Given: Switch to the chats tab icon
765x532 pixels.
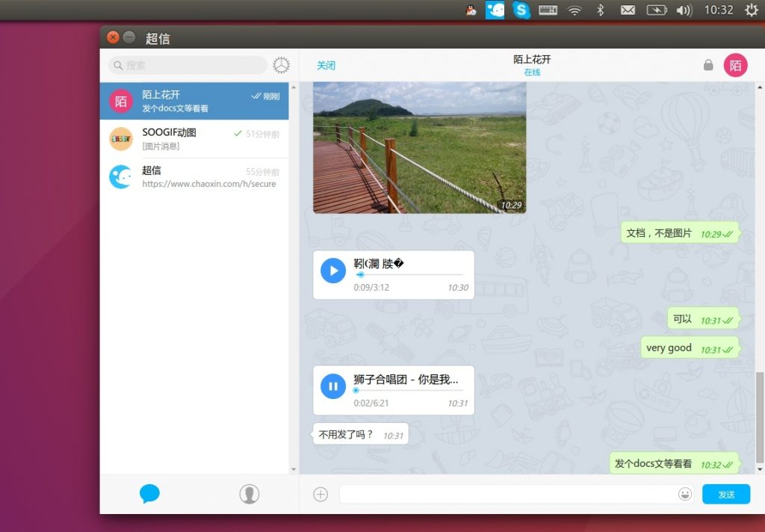Looking at the screenshot, I should 149,494.
